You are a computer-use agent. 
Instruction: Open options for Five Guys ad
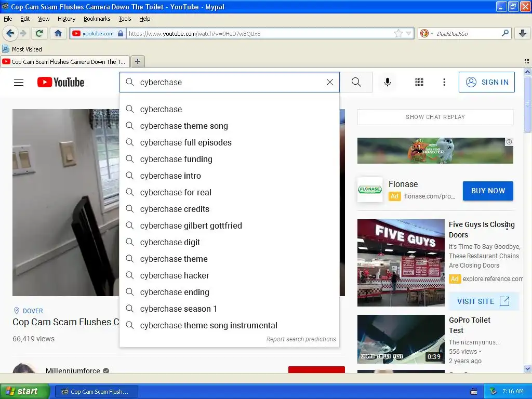(x=507, y=226)
